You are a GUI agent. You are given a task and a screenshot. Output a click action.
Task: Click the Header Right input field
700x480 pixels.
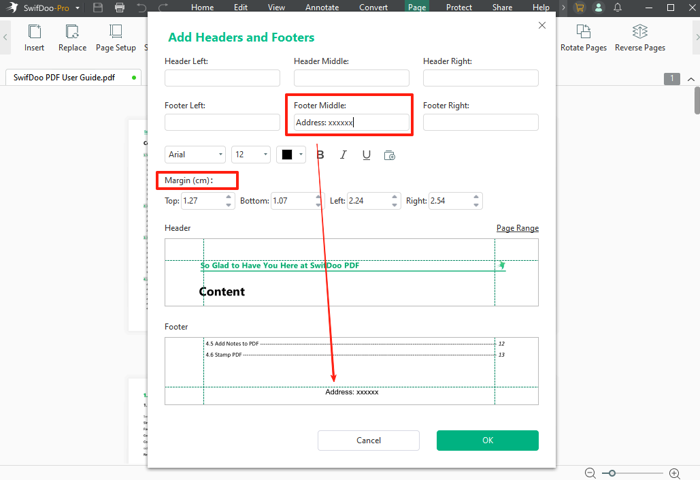[481, 78]
